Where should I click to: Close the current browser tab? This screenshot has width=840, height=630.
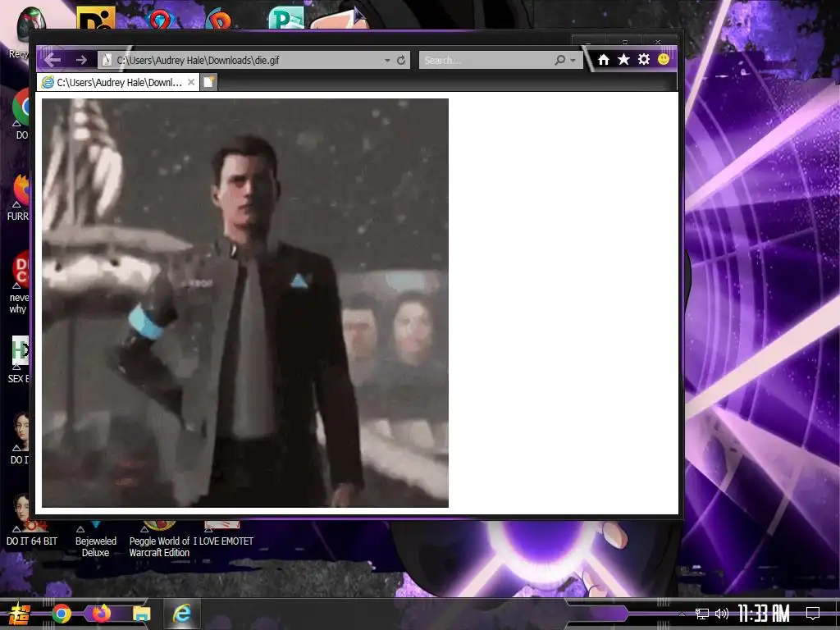coord(190,82)
